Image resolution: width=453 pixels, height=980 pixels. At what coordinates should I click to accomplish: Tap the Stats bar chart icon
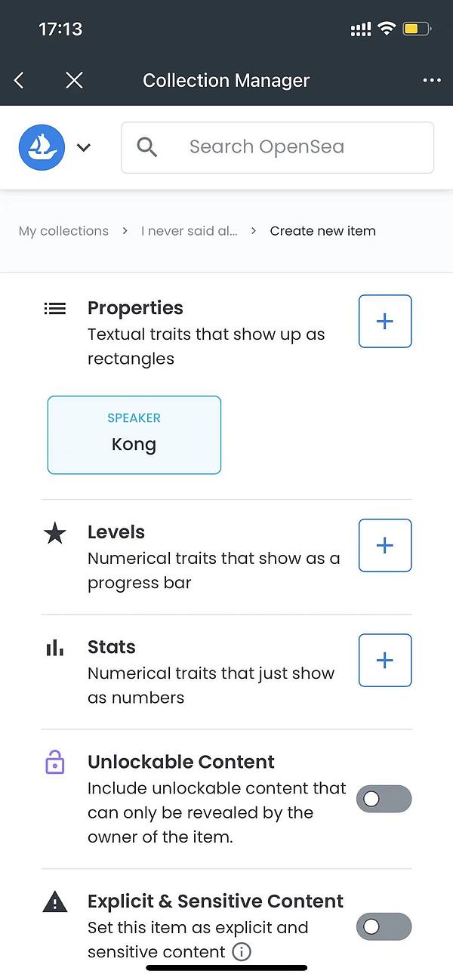pyautogui.click(x=55, y=648)
